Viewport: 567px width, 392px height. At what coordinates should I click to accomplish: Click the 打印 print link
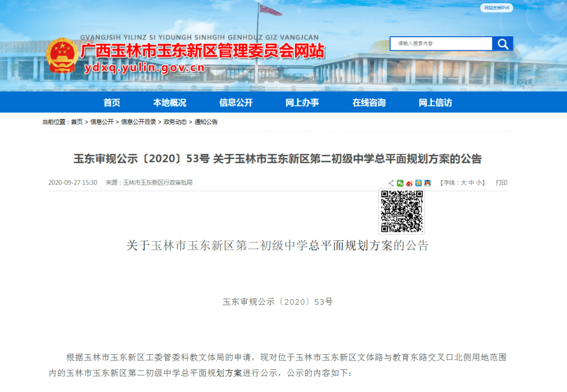pos(501,183)
